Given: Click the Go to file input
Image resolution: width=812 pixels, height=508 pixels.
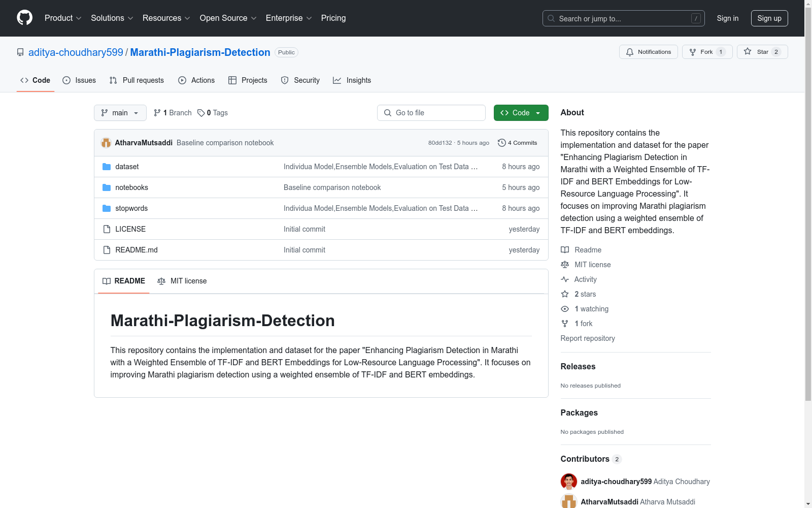Looking at the screenshot, I should point(431,113).
